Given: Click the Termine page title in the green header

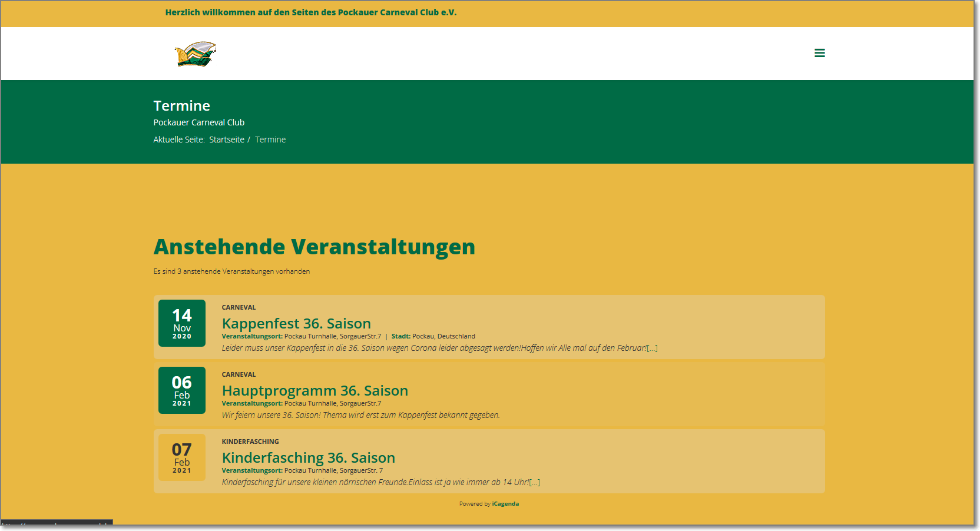Looking at the screenshot, I should [181, 106].
